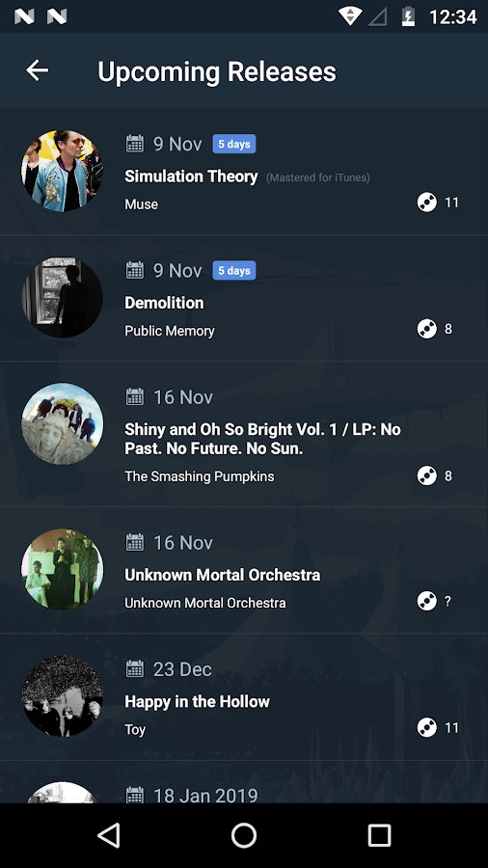This screenshot has height=868, width=488.
Task: Tap the Android home circle button
Action: [244, 835]
